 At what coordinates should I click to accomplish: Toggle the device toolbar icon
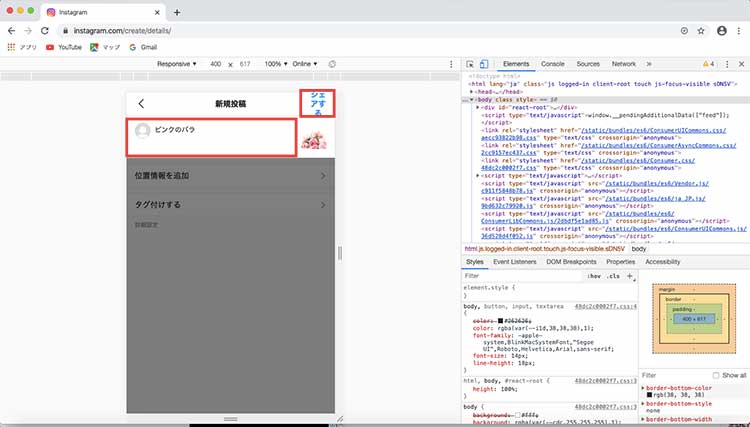[484, 64]
